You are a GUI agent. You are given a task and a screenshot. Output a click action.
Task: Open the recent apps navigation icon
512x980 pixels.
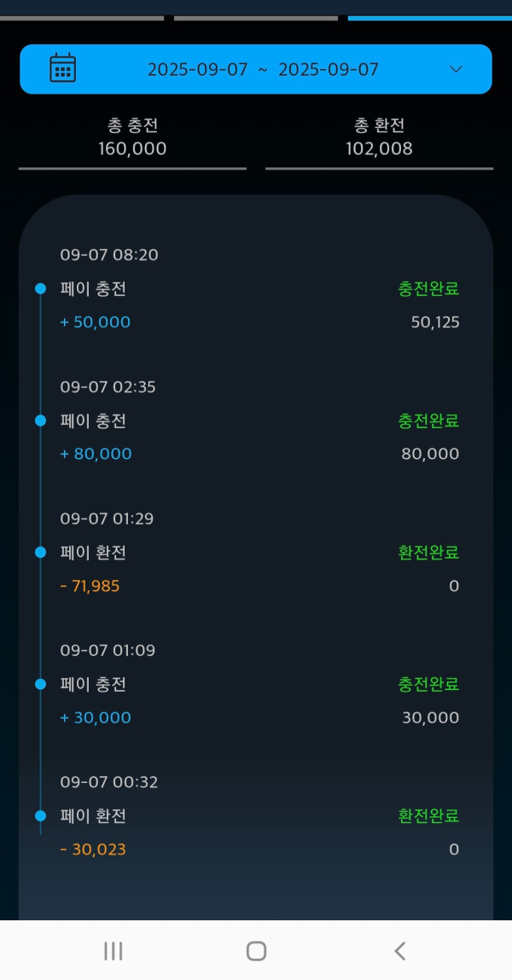[113, 951]
